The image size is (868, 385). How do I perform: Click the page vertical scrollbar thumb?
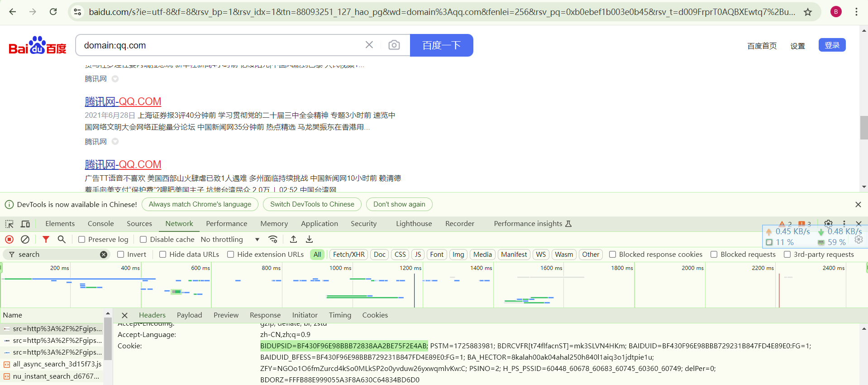[864, 128]
